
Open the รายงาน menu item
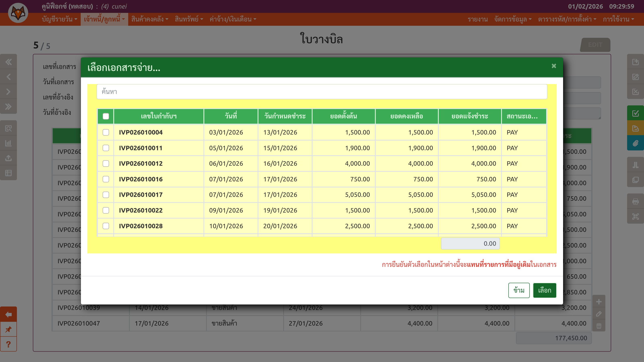pos(478,19)
